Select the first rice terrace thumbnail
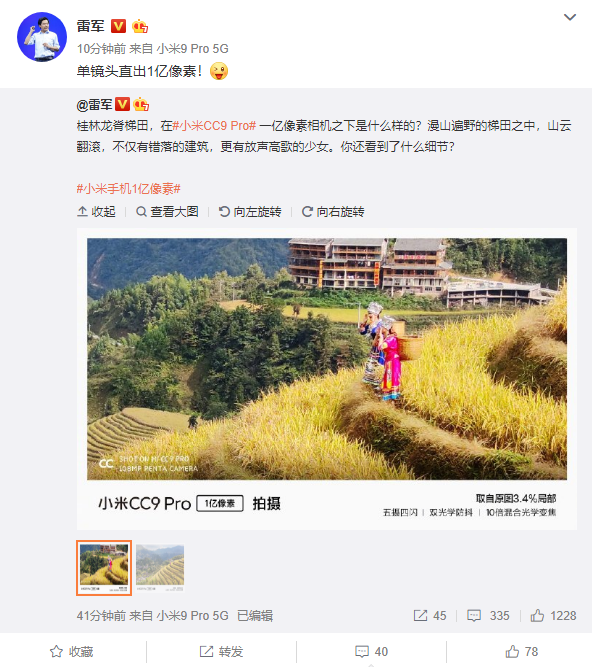This screenshot has height=667, width=592. pyautogui.click(x=104, y=568)
